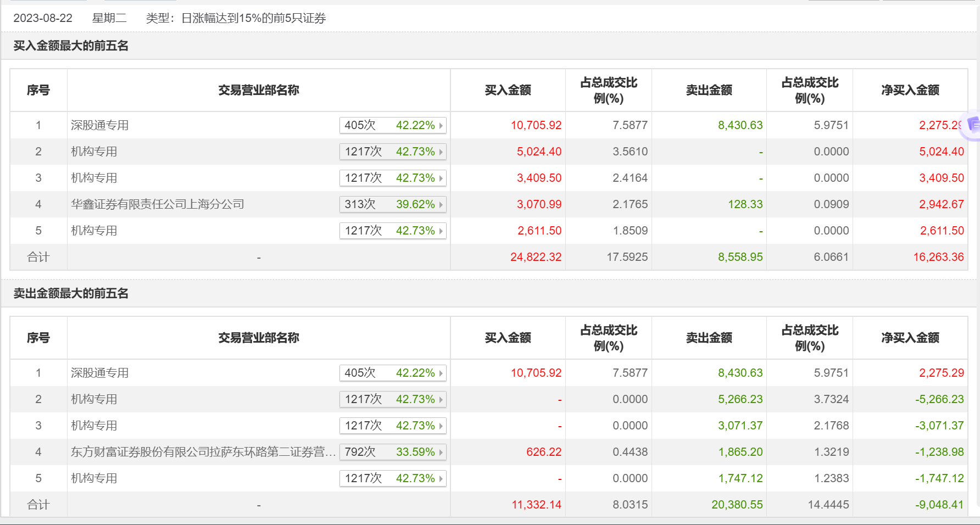Click 深股通专用 in the buy table
This screenshot has width=980, height=525.
point(100,125)
